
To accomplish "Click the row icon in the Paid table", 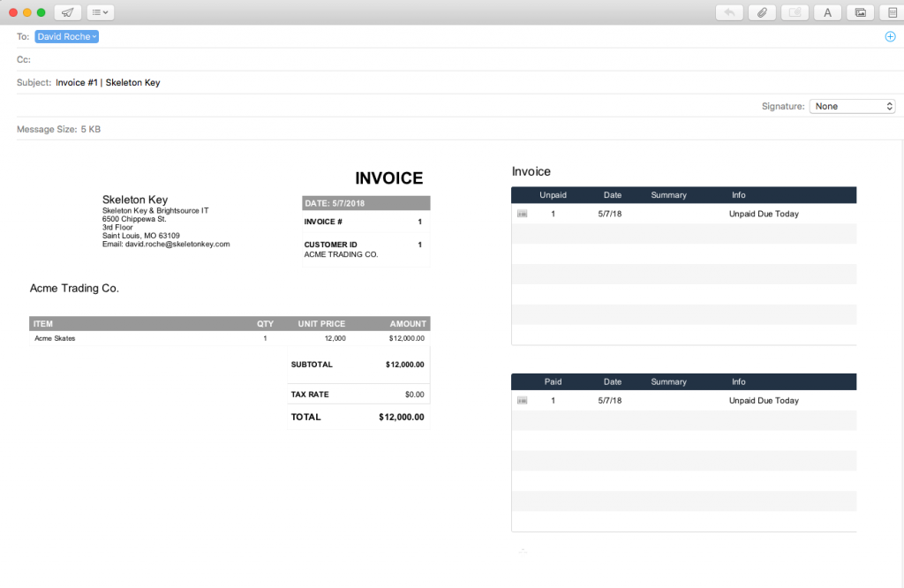I will [523, 401].
